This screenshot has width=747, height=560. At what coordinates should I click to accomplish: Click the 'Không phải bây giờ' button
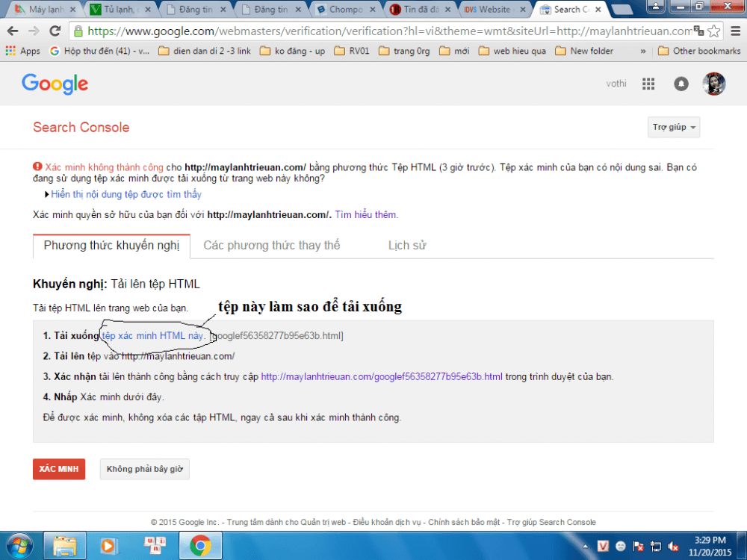(x=145, y=469)
